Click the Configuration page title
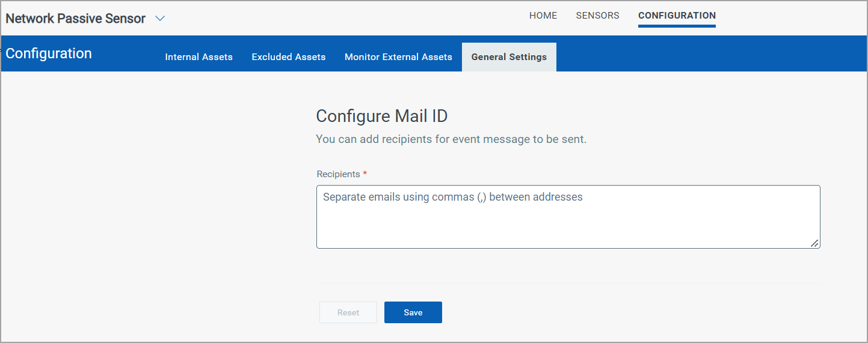 [x=49, y=53]
